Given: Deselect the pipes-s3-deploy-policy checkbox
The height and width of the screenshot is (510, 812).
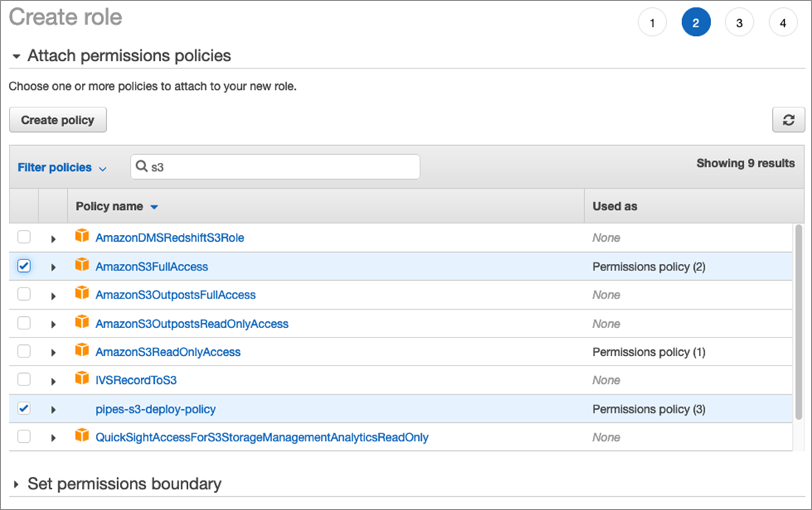Looking at the screenshot, I should tap(24, 408).
